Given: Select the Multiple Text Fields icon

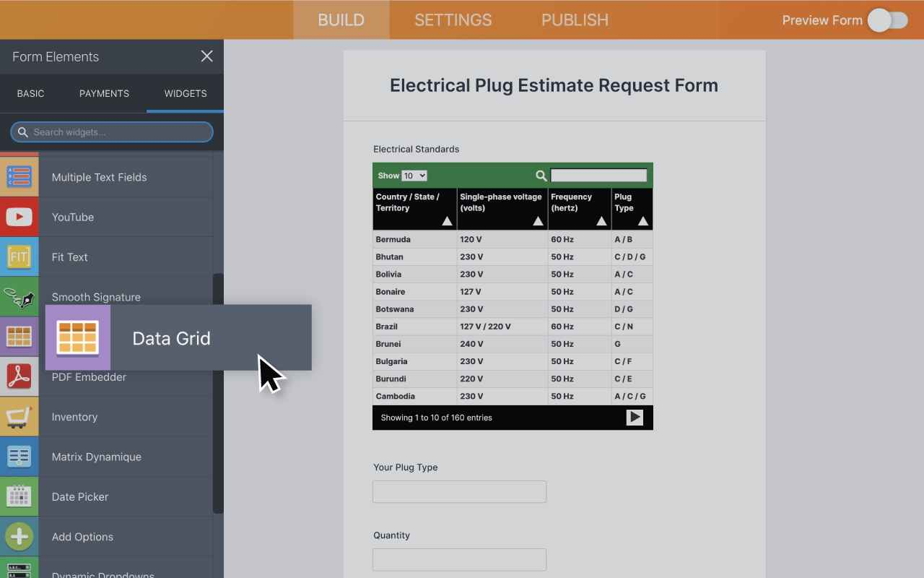Looking at the screenshot, I should coord(19,176).
